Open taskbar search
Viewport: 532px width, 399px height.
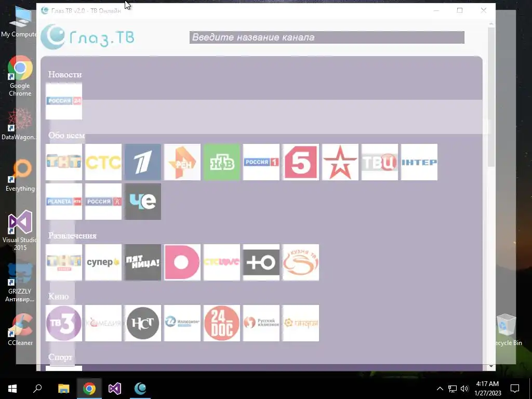click(37, 389)
